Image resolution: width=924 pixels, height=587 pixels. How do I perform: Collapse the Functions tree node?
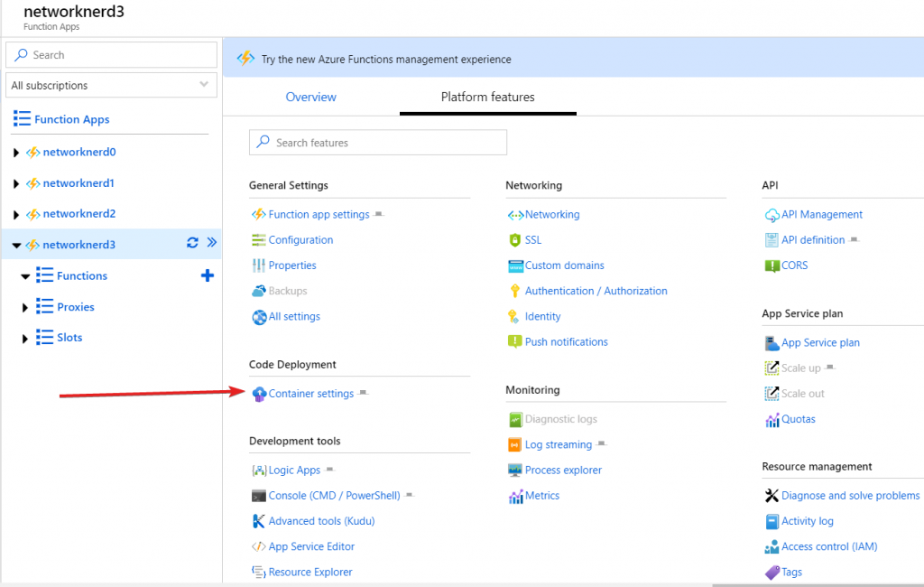[x=25, y=276]
